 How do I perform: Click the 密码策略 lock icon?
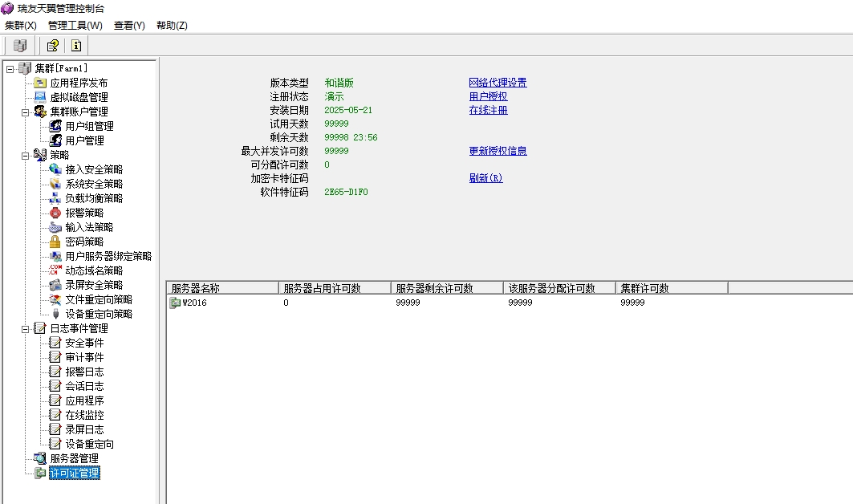click(55, 242)
